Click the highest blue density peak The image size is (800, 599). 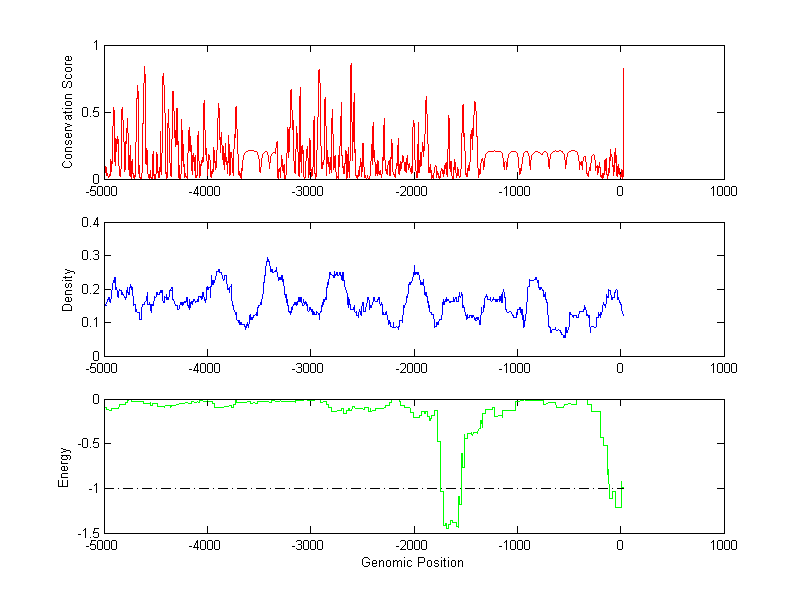pos(267,259)
